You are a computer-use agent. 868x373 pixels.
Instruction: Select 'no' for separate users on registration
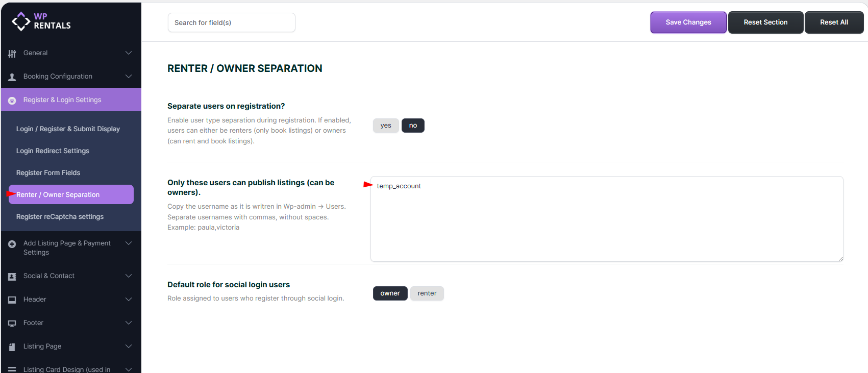click(x=413, y=126)
